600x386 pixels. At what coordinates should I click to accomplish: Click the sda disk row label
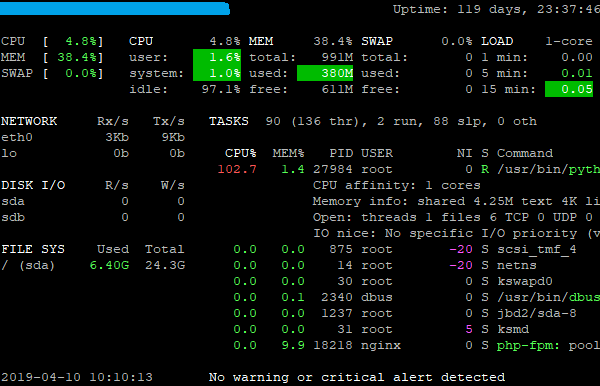13,202
